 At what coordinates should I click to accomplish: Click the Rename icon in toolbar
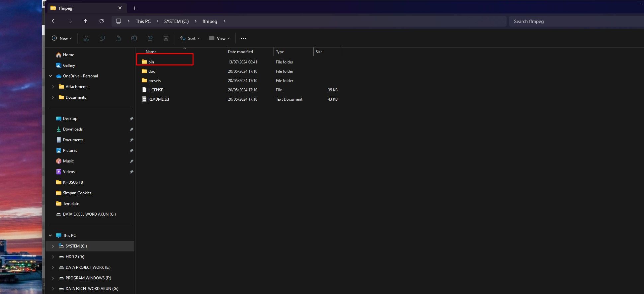point(134,39)
